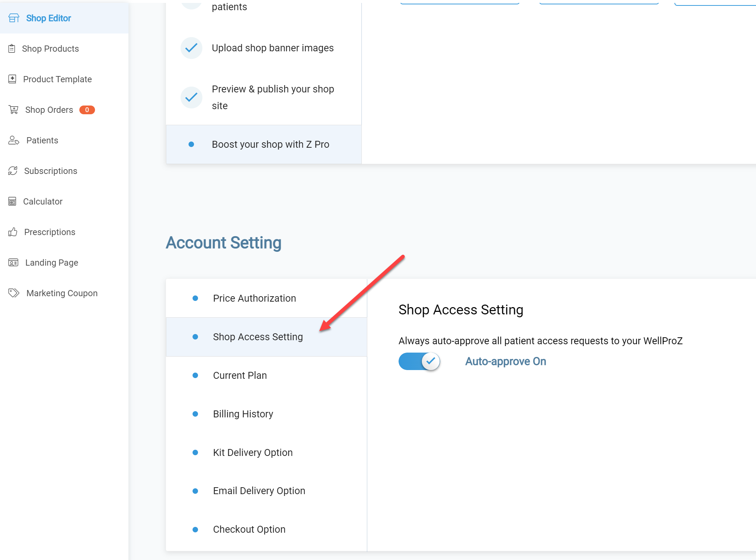
Task: Click the Shop Products clipboard icon
Action: [12, 48]
